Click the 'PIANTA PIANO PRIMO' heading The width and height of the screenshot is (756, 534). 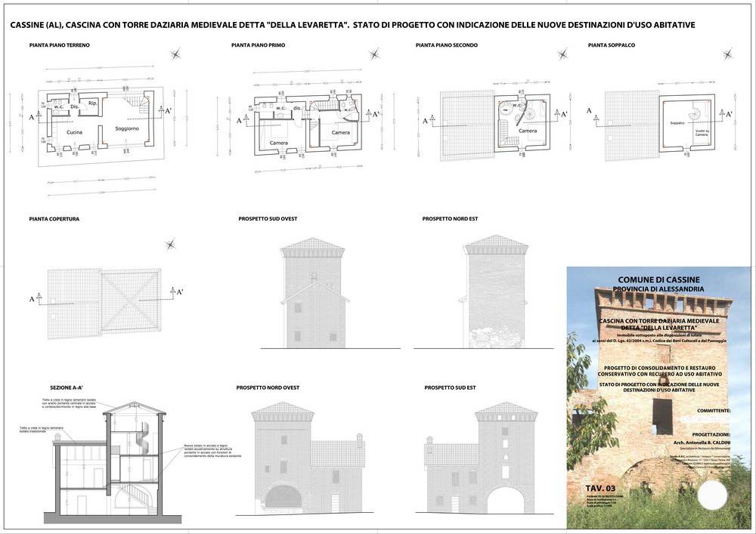(258, 45)
